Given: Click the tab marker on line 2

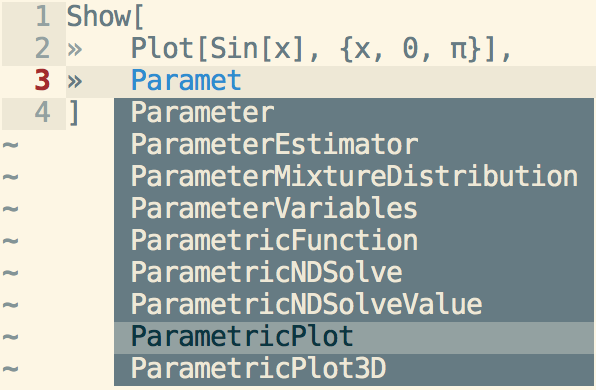Looking at the screenshot, I should coord(75,50).
